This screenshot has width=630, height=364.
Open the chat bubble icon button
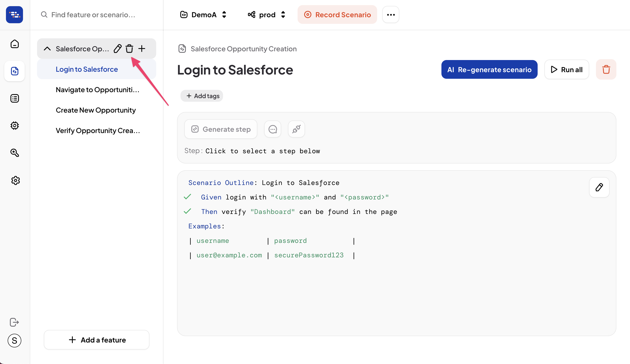click(273, 129)
